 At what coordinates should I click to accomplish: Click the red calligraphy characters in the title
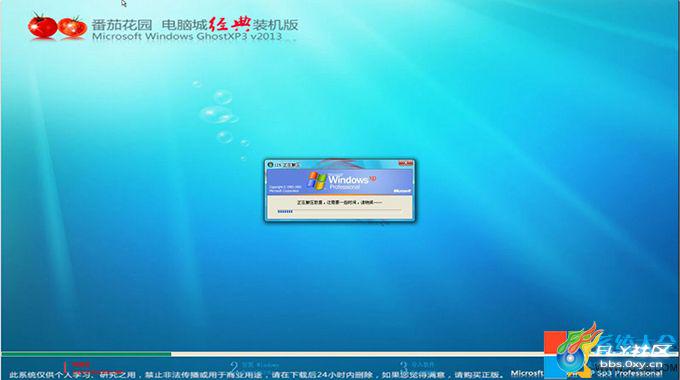229,24
